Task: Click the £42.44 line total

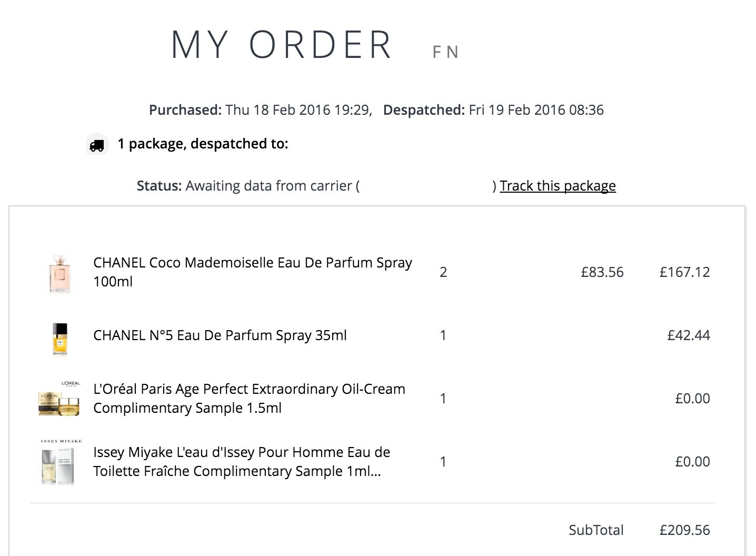Action: 689,335
